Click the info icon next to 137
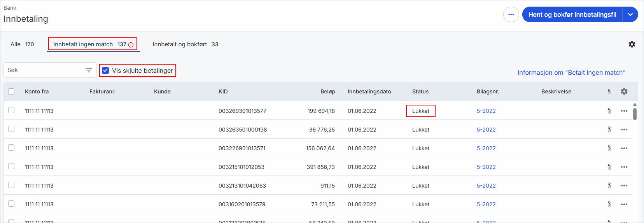 pos(131,45)
